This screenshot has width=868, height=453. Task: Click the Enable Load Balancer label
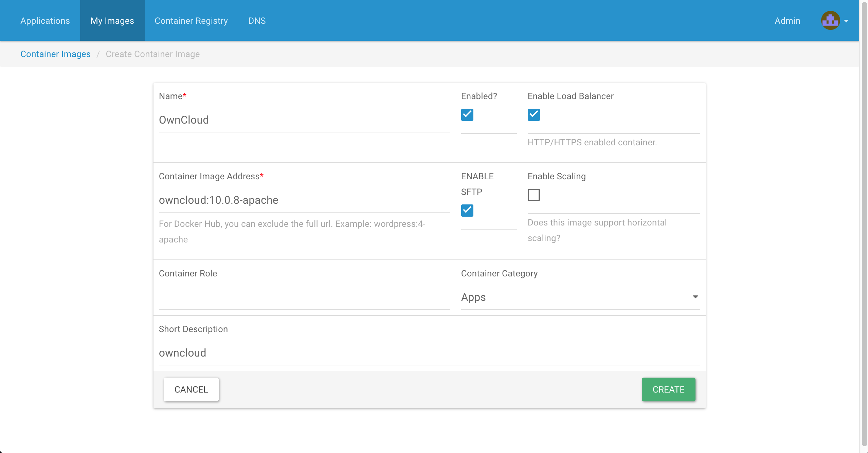[x=571, y=96]
